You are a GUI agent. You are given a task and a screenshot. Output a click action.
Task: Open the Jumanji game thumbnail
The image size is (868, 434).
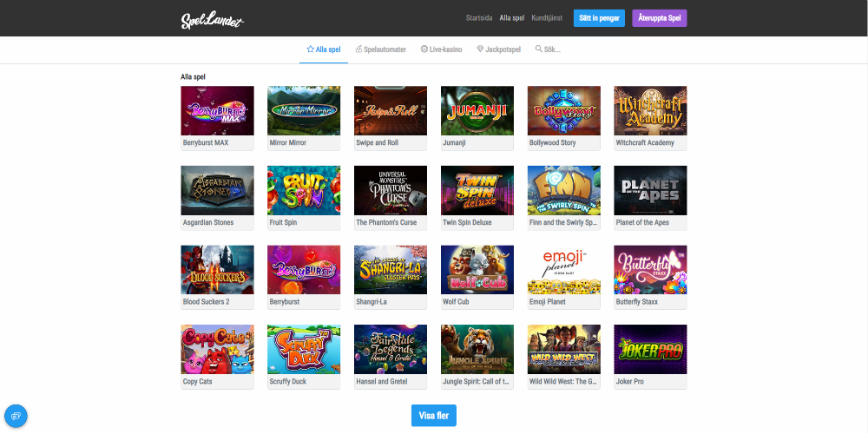(x=477, y=111)
